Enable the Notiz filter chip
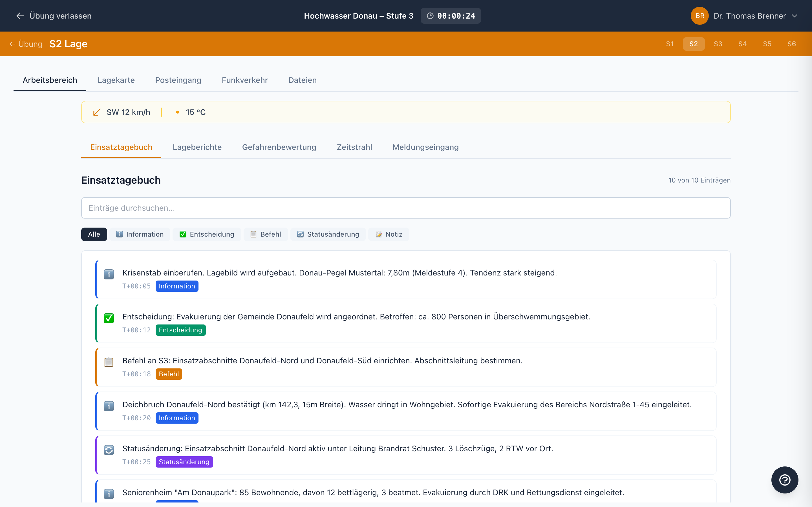The height and width of the screenshot is (507, 812). point(389,234)
